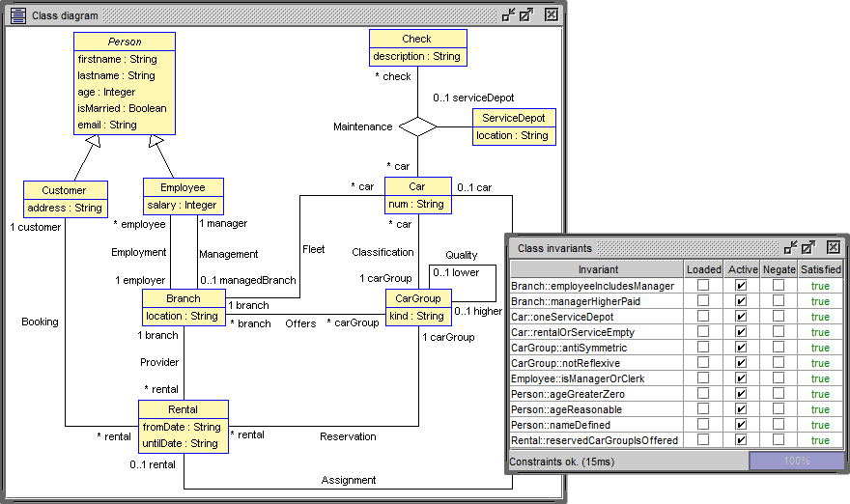Click the Class diagram window menu icon
Viewport: 850px width, 504px height.
18,15
